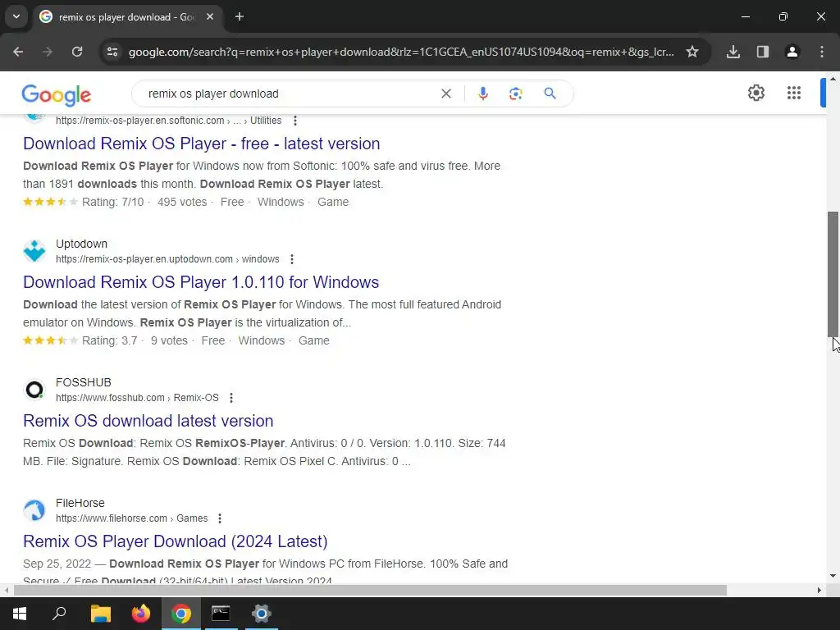Open the Google apps grid

click(x=794, y=93)
